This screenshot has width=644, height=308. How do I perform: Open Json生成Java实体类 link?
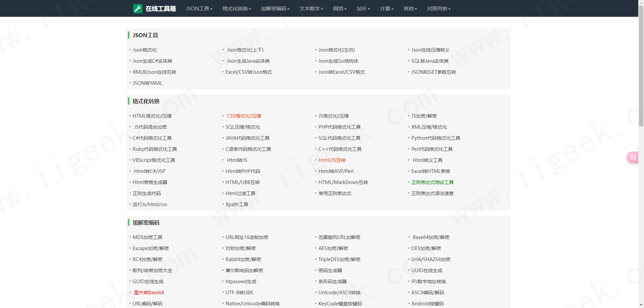(x=248, y=61)
